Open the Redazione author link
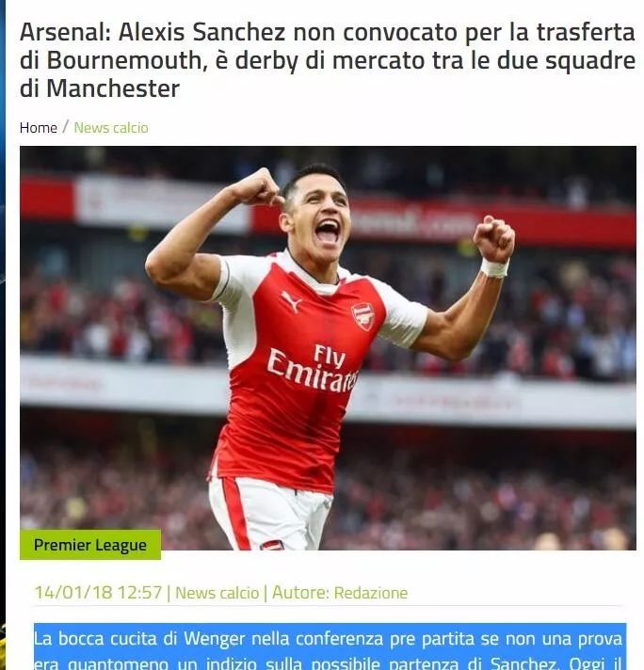The width and height of the screenshot is (644, 670). point(370,593)
